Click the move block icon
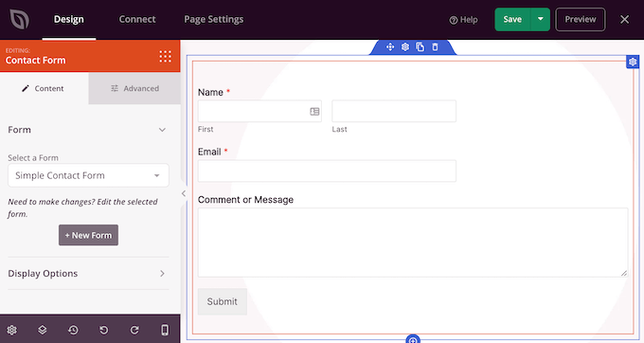This screenshot has width=644, height=343. (390, 46)
